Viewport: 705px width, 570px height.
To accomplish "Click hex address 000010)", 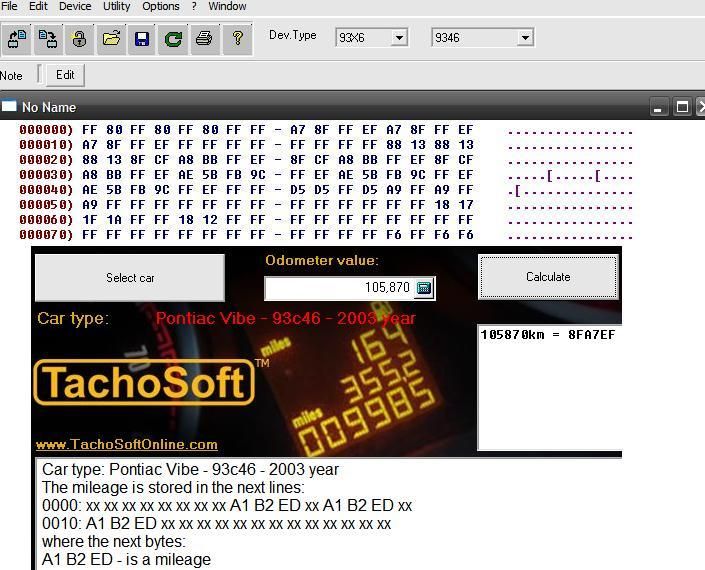I will coord(46,145).
